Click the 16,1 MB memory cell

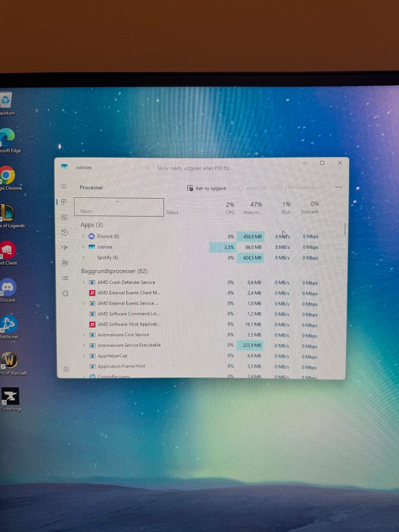click(253, 325)
